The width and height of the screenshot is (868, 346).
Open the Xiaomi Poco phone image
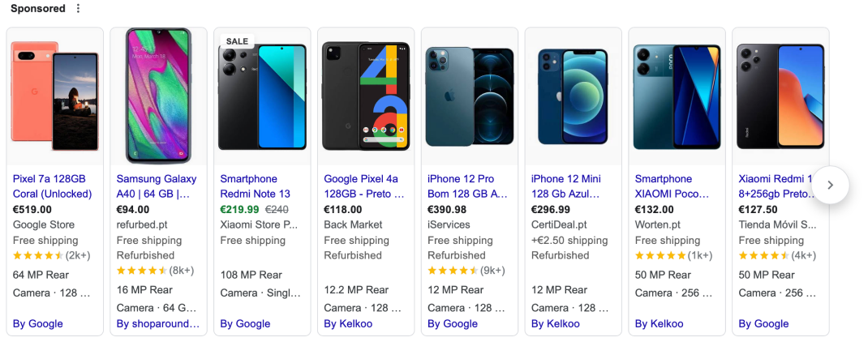coord(677,96)
